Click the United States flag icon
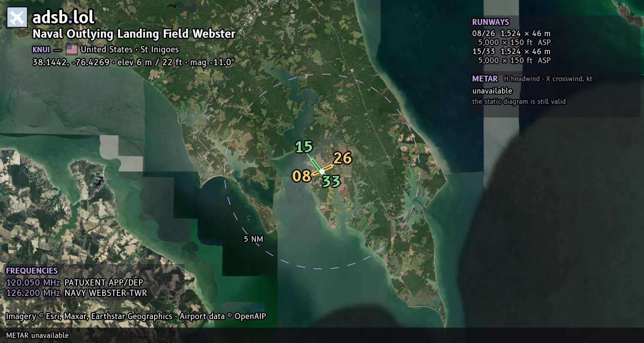The width and height of the screenshot is (644, 343). click(72, 49)
